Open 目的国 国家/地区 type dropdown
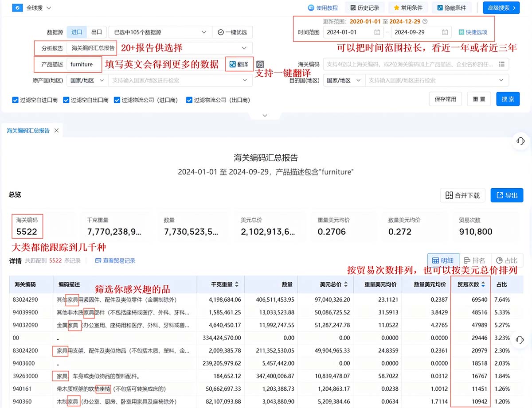 (344, 80)
